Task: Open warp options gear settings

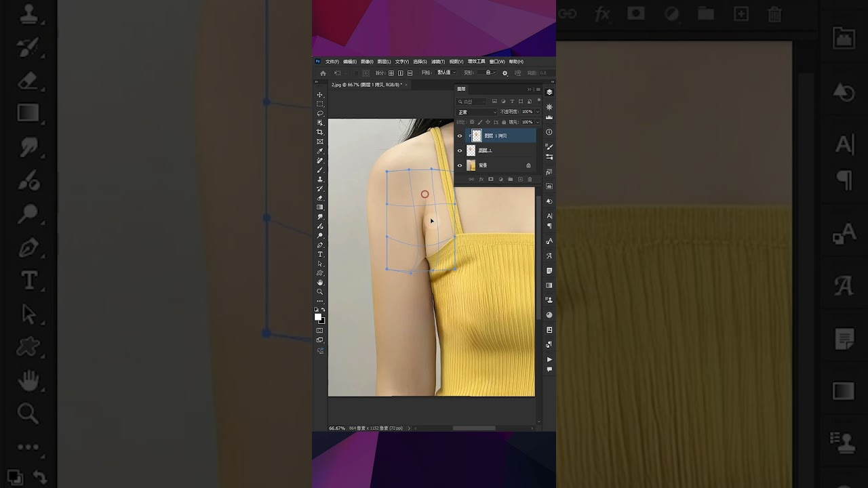Action: click(505, 73)
